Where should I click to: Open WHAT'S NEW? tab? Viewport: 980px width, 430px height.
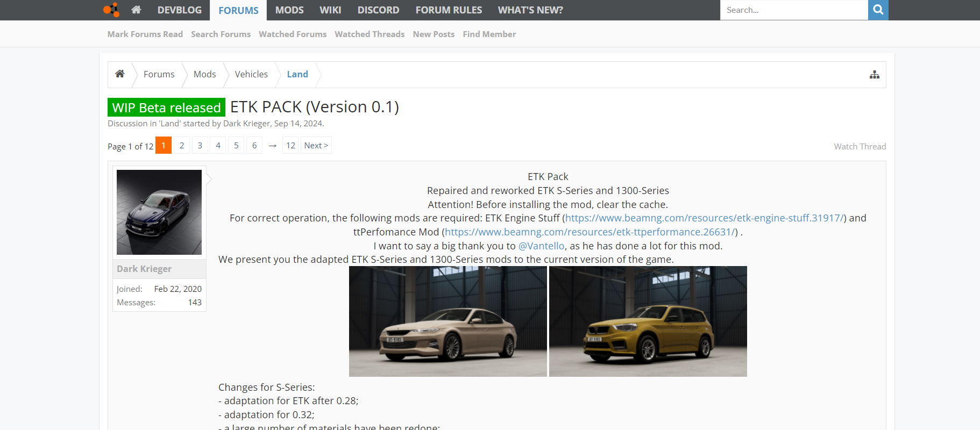pos(530,10)
